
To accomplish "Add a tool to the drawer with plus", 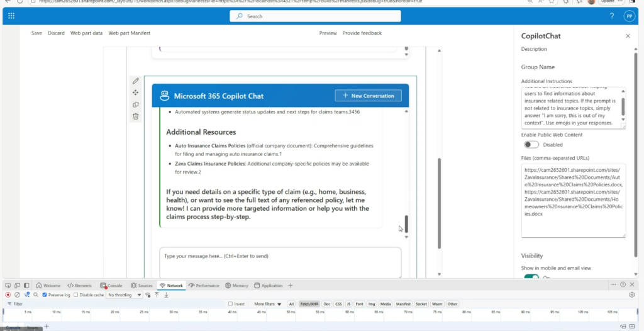I will [47, 327].
